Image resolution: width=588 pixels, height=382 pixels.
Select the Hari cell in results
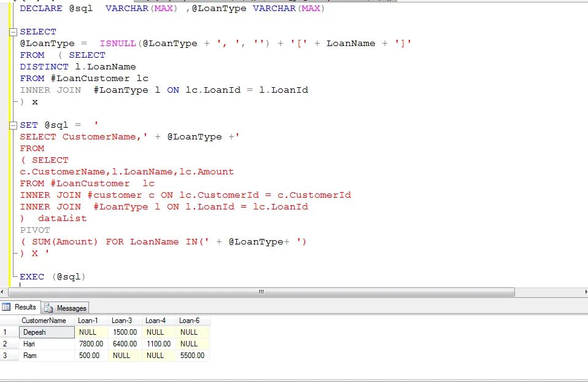pyautogui.click(x=47, y=344)
